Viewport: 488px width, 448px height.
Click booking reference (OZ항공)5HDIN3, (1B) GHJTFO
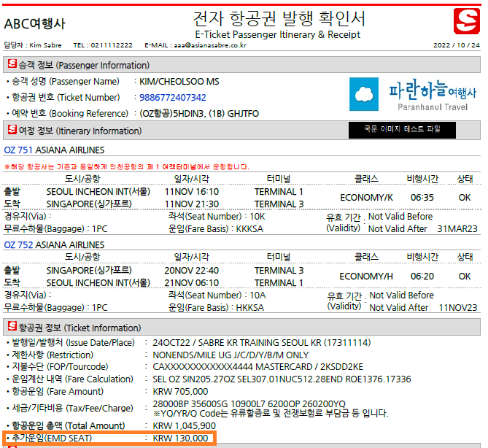(x=199, y=114)
